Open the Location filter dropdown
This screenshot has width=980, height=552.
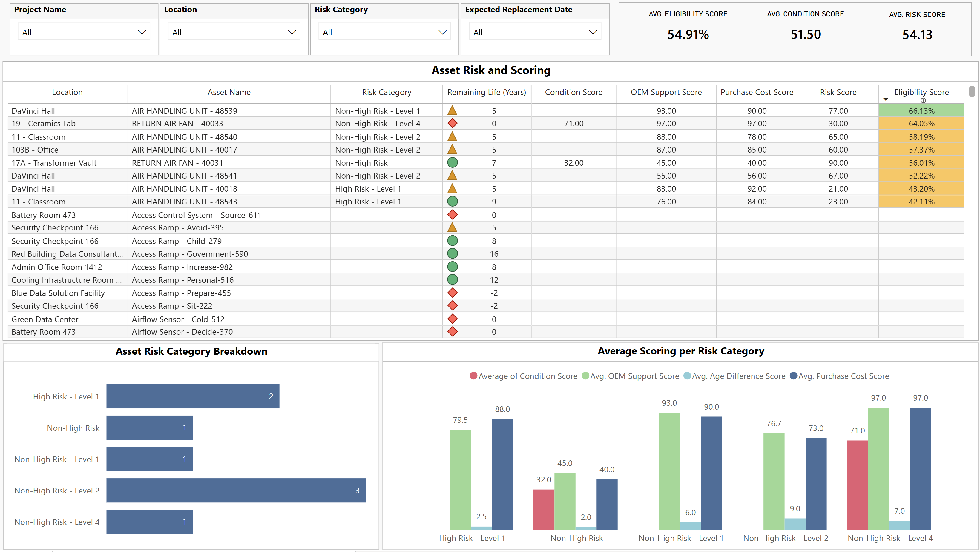(x=234, y=32)
